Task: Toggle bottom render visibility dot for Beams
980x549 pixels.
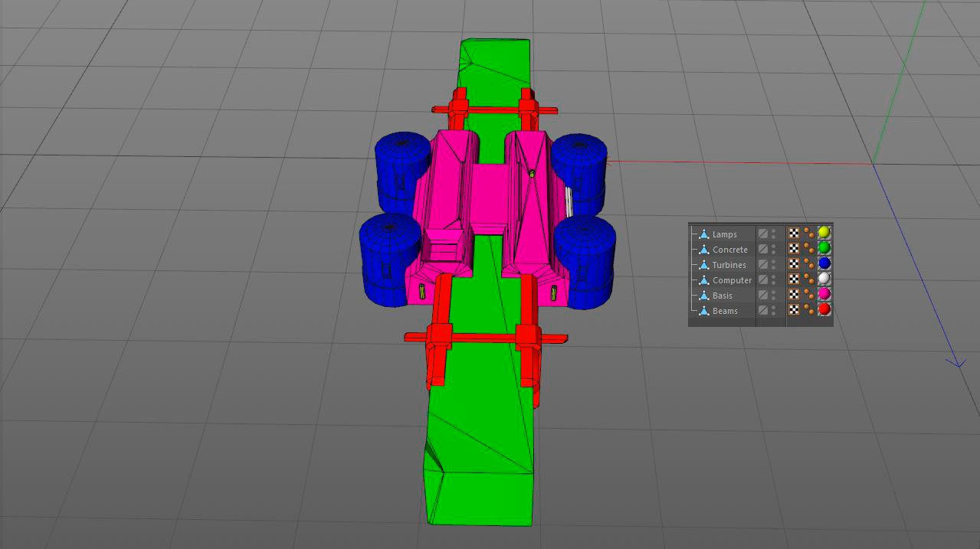Action: click(x=773, y=314)
